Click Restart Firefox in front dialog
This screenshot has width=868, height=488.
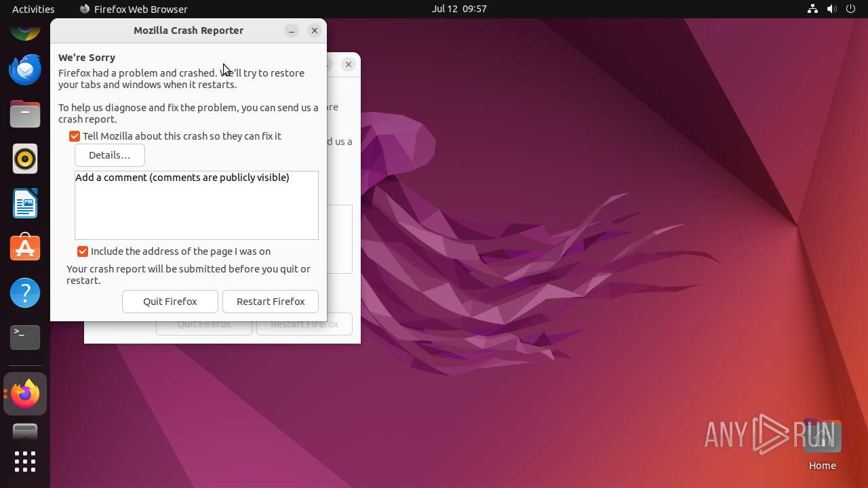(x=271, y=302)
